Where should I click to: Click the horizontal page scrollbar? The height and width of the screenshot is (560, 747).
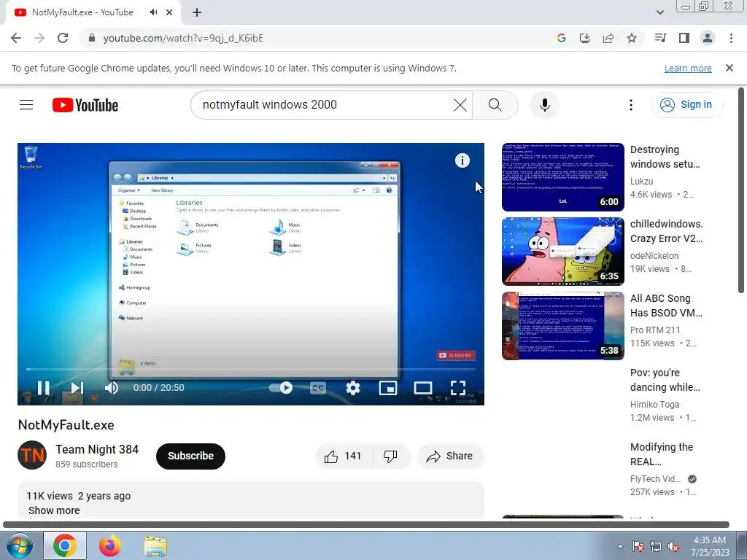point(366,524)
